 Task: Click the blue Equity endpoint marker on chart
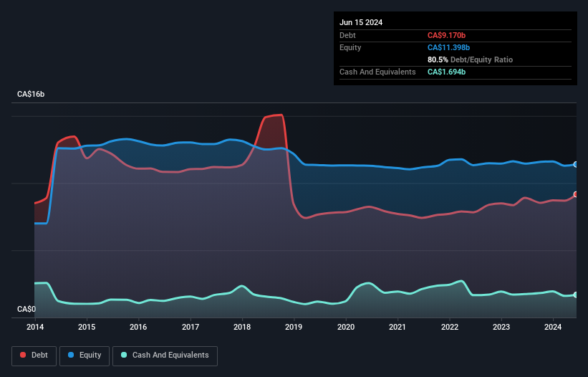coord(575,165)
